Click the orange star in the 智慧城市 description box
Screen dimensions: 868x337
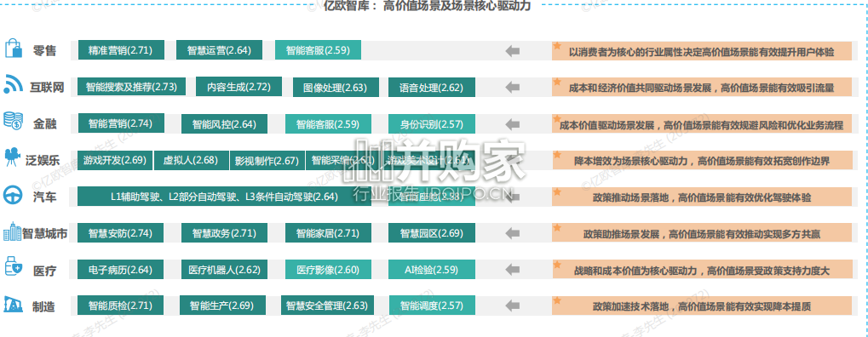coord(557,228)
